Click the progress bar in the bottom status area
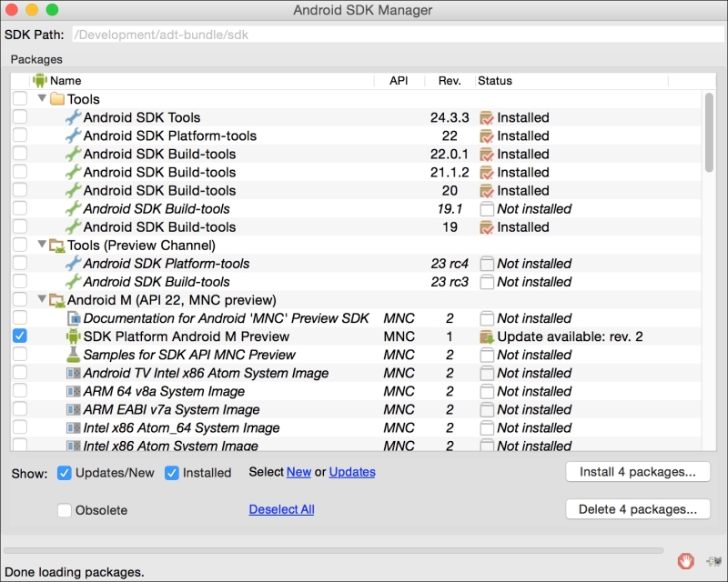 pyautogui.click(x=337, y=549)
